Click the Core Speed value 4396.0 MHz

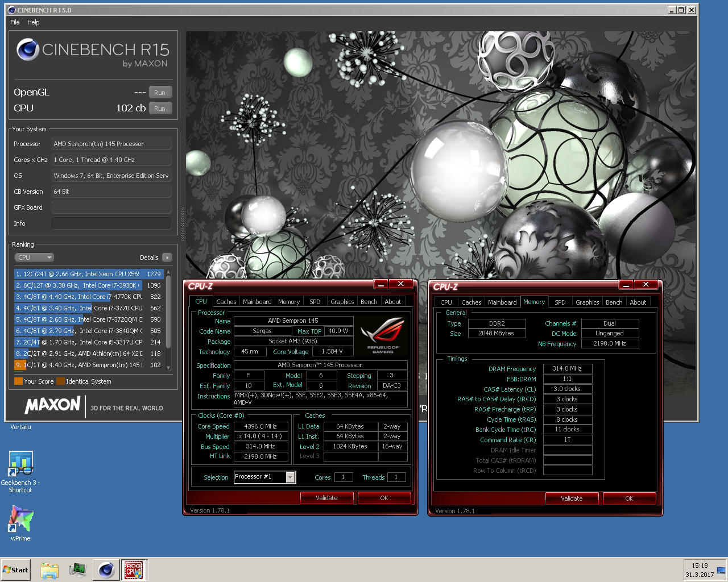[x=260, y=426]
